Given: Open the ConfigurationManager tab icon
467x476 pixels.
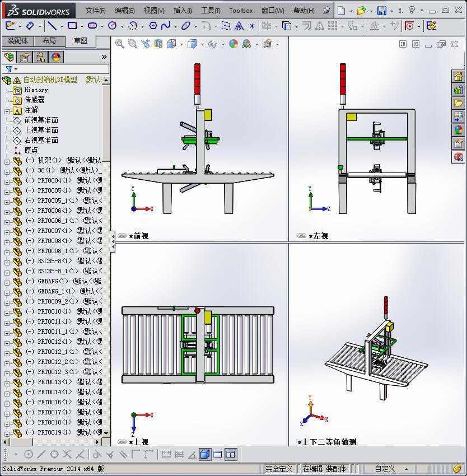Looking at the screenshot, I should [40, 57].
